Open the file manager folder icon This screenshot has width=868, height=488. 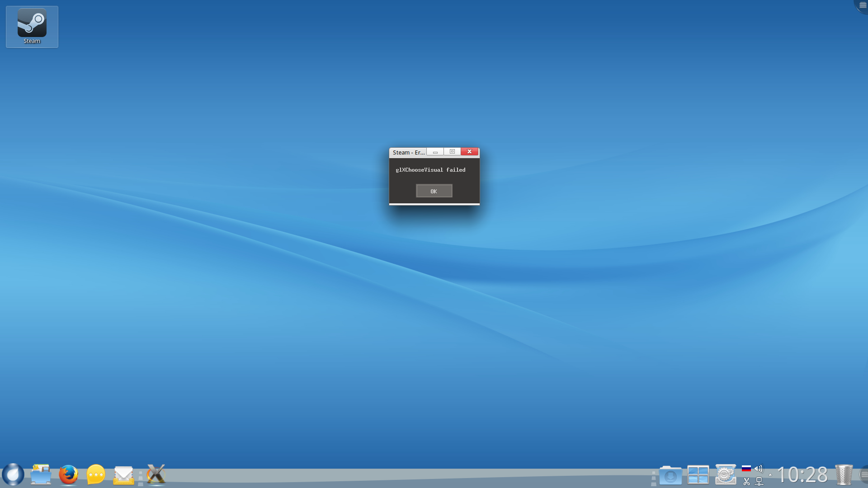pos(41,474)
